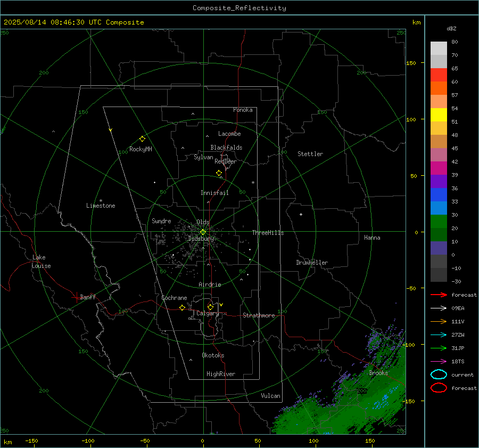Image resolution: width=479 pixels, height=448 pixels.
Task: Click the Banff label
Action: 88,297
